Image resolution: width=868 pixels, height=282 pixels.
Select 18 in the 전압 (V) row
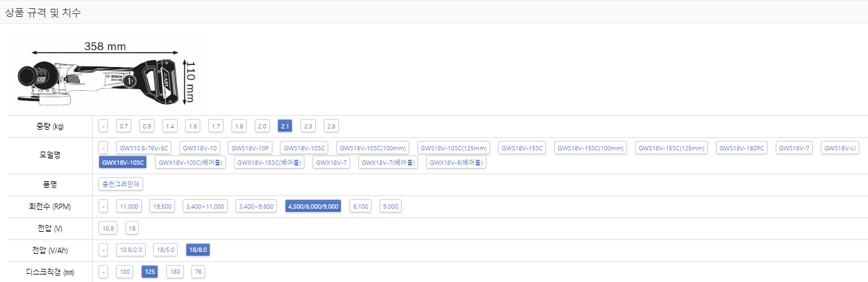[x=132, y=228]
